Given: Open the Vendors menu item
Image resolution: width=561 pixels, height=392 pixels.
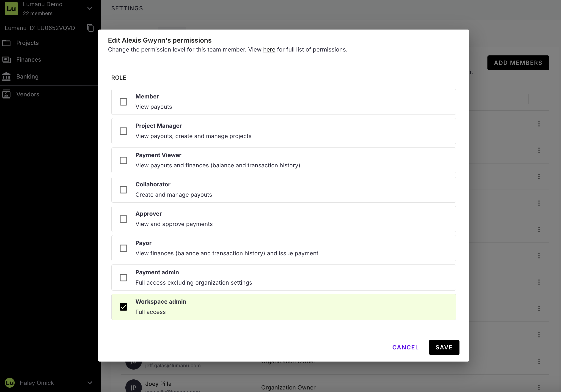Looking at the screenshot, I should point(27,95).
